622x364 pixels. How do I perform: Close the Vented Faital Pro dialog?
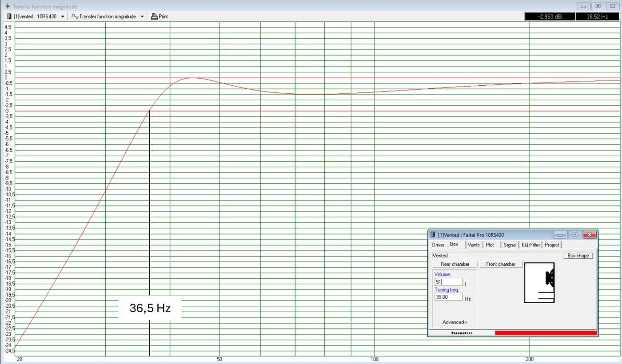(x=589, y=234)
